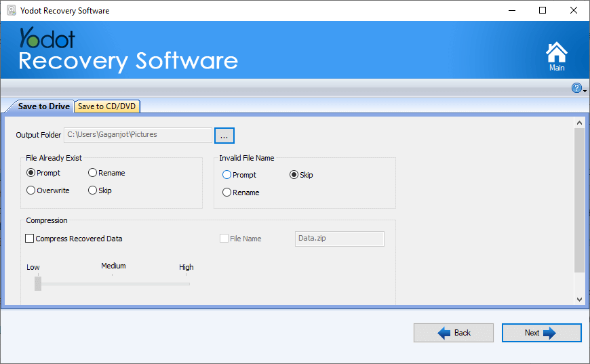Click the Yodot logo in header
Image resolution: width=590 pixels, height=364 pixels.
[x=47, y=38]
